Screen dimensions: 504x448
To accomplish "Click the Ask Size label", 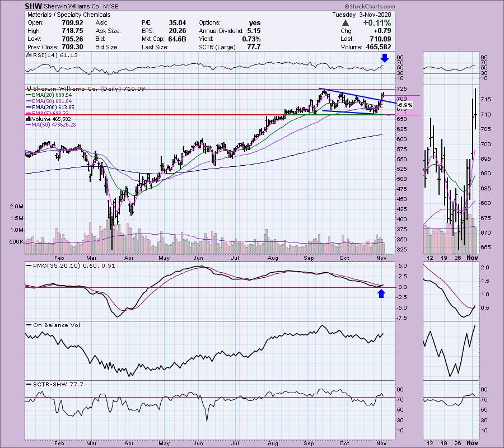I will pyautogui.click(x=108, y=31).
